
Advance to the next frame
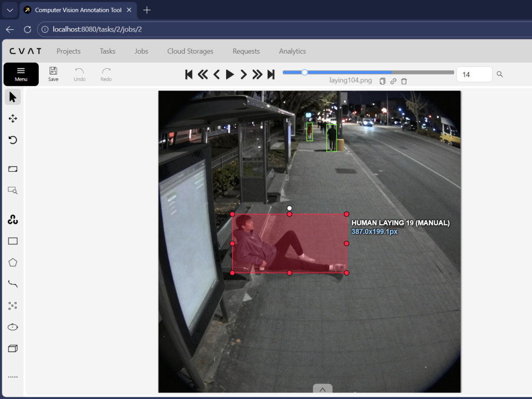(243, 74)
